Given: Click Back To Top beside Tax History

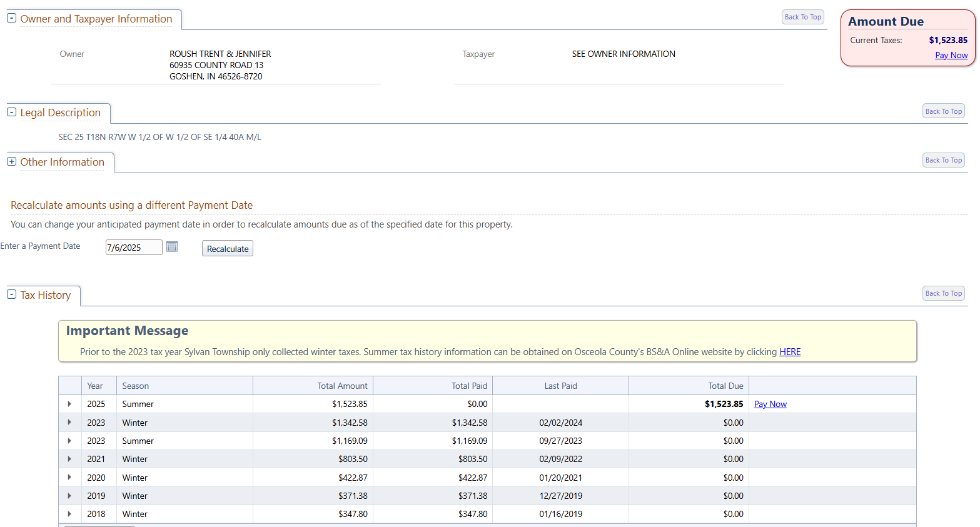Looking at the screenshot, I should pyautogui.click(x=943, y=293).
